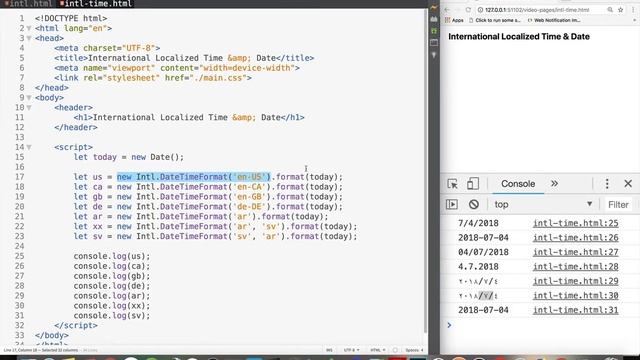Open the intl-time.html:30 source link
Viewport: 640px width, 360px height.
click(x=576, y=296)
